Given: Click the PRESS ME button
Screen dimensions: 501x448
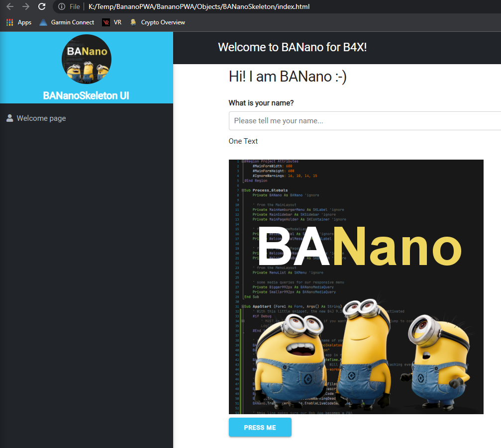Looking at the screenshot, I should [x=260, y=427].
